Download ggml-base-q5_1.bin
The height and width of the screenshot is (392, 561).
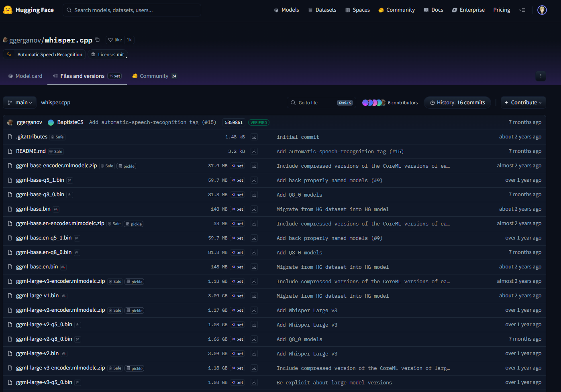click(x=254, y=180)
